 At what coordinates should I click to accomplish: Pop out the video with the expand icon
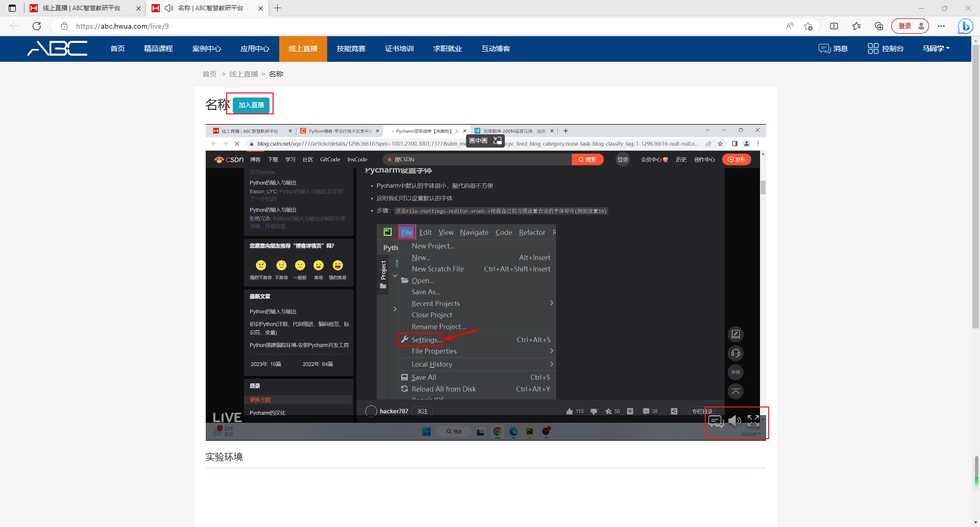[498, 140]
